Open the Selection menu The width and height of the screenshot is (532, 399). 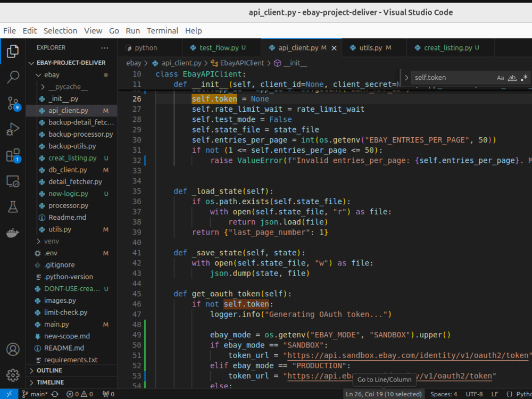61,30
